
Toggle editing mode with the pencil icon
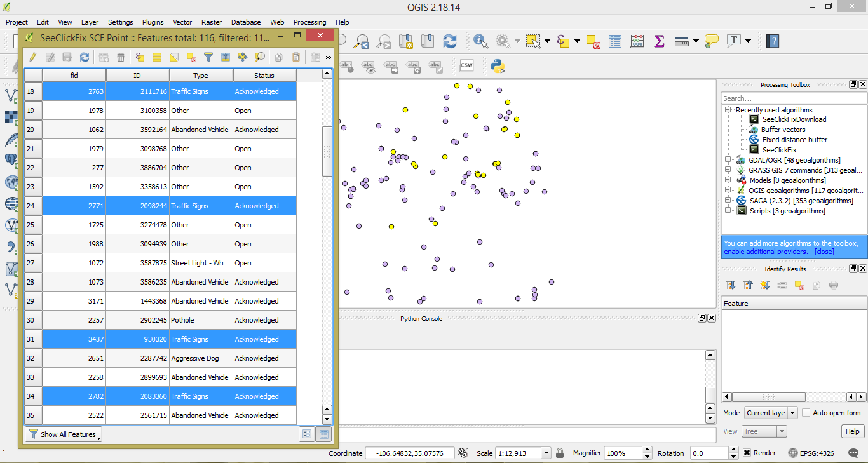32,57
